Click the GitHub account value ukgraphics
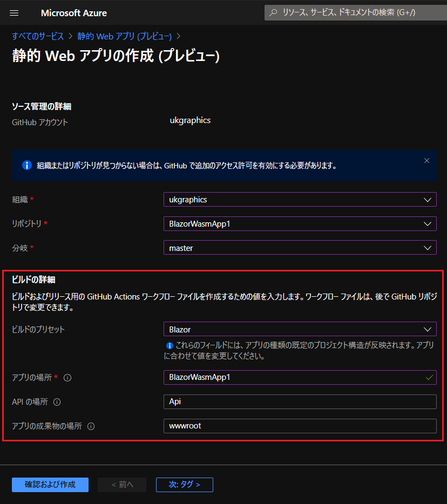The image size is (447, 504). click(190, 120)
